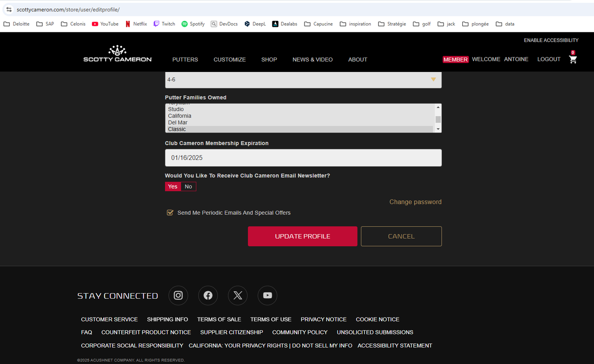This screenshot has width=594, height=364.
Task: Click the browser address bar URL
Action: [68, 9]
